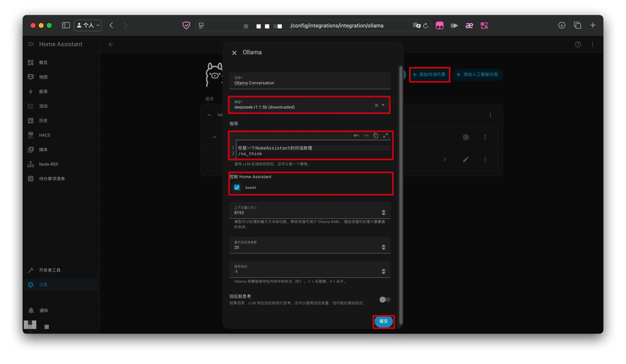Image resolution: width=626 pixels, height=364 pixels.
Task: Open the model dropdown arrow
Action: point(383,105)
